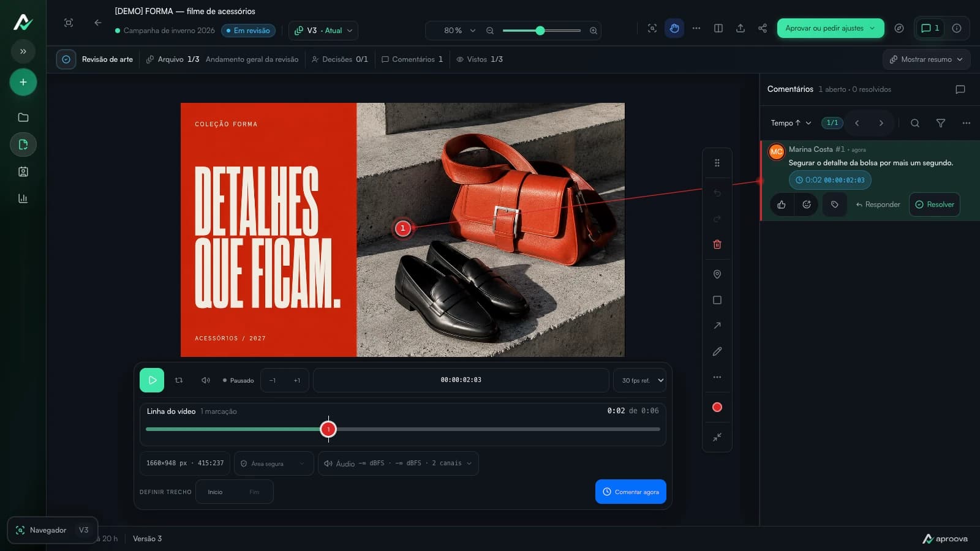Image resolution: width=980 pixels, height=551 pixels.
Task: Toggle the split compare view icon
Action: tap(718, 28)
